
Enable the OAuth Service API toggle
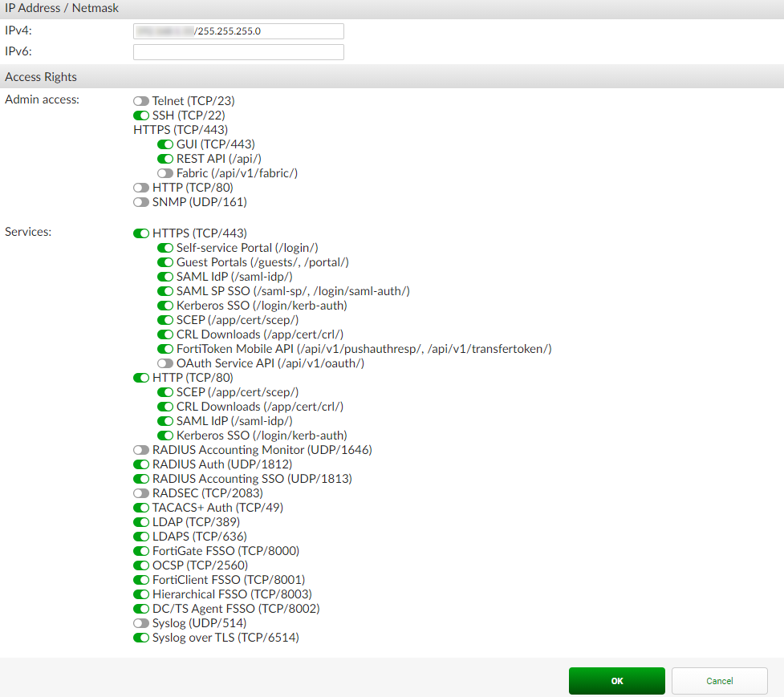pyautogui.click(x=165, y=363)
